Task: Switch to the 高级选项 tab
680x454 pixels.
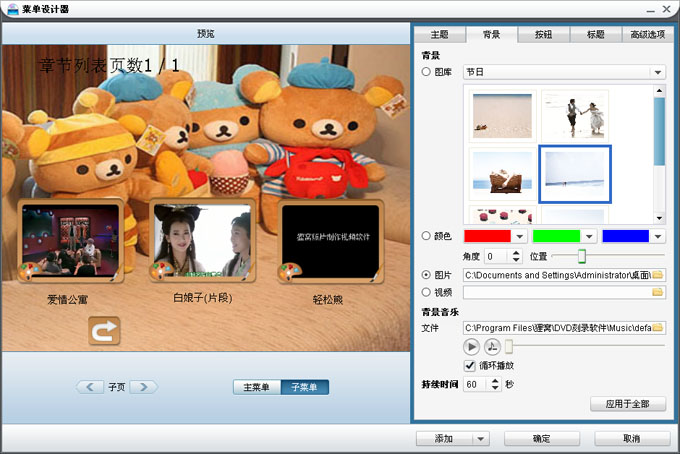Action: tap(648, 34)
